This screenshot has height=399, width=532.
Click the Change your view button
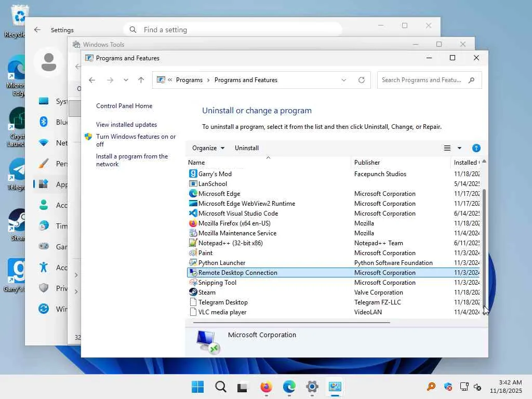[x=447, y=148]
